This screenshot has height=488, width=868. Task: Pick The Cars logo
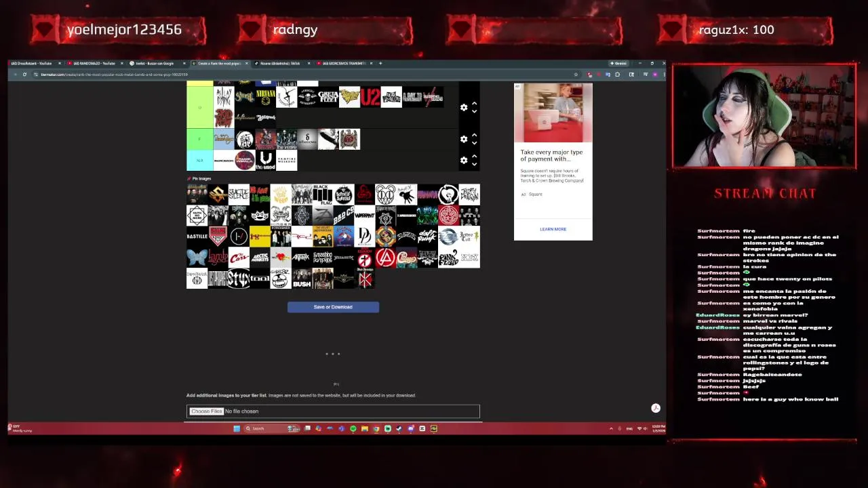point(239,258)
